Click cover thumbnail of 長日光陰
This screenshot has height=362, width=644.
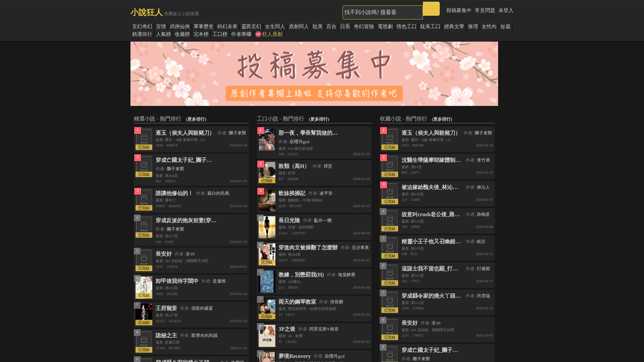(267, 227)
